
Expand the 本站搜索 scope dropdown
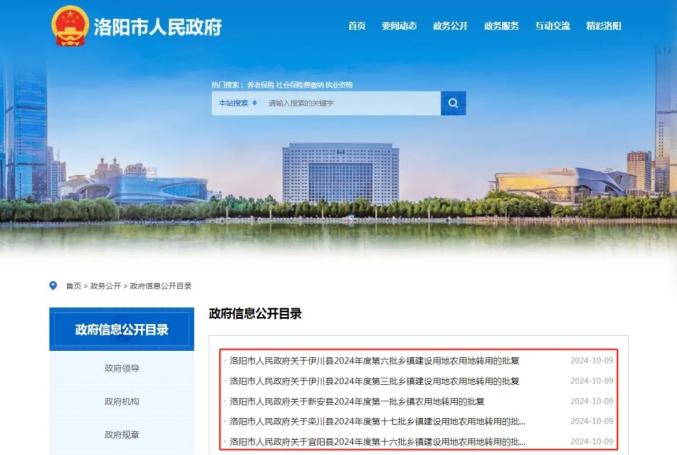coord(237,103)
